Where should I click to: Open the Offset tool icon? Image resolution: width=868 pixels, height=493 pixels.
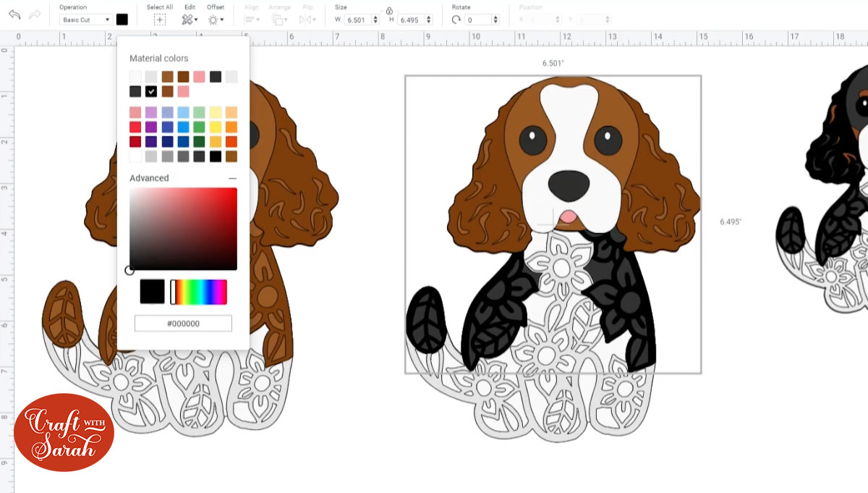coord(214,20)
